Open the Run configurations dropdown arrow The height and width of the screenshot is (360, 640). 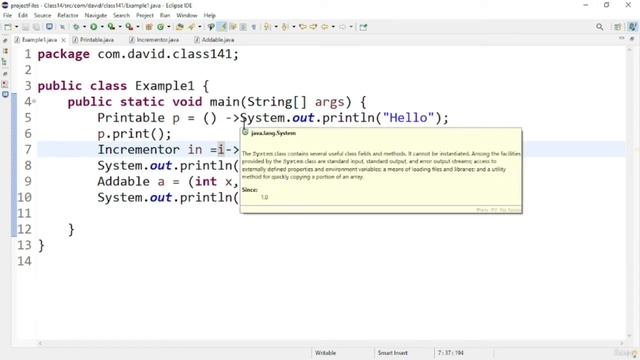pyautogui.click(x=102, y=27)
